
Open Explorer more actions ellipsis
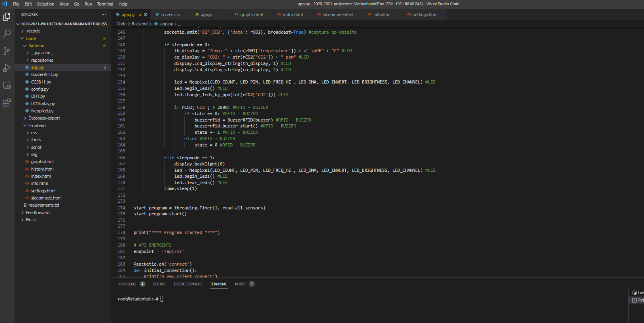tap(104, 14)
